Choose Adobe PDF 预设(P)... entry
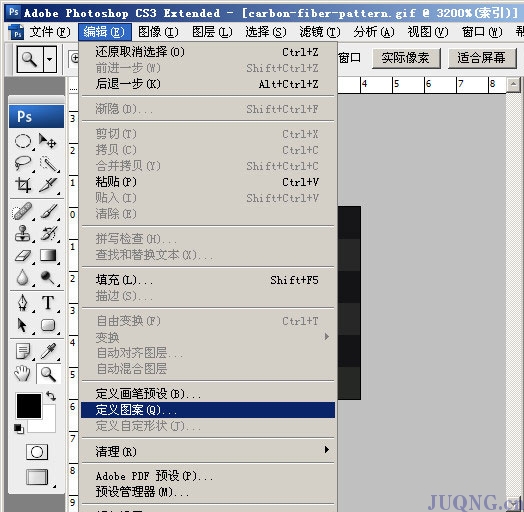 click(208, 476)
